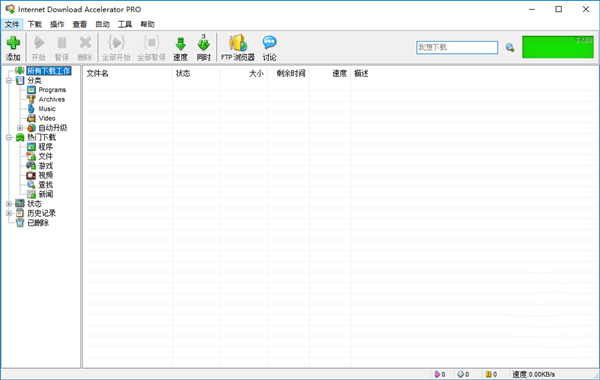Viewport: 600px width, 380px height.
Task: Select the Programs category icon
Action: [x=31, y=90]
